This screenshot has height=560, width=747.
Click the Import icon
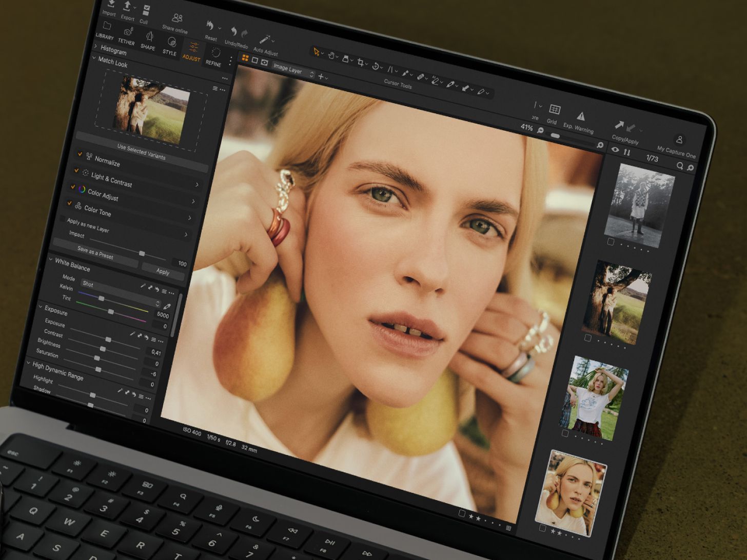tap(111, 4)
